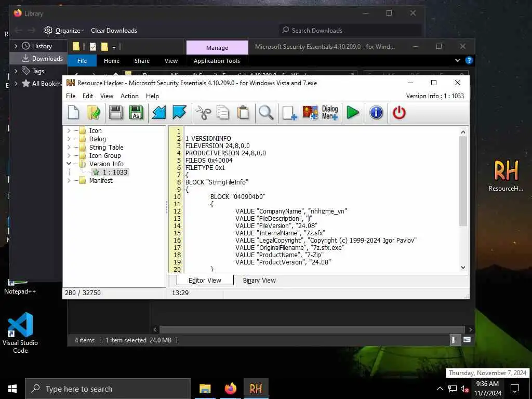Screen dimensions: 532x399
Task: Expand Explorer ribbon chevron
Action: 457,60
